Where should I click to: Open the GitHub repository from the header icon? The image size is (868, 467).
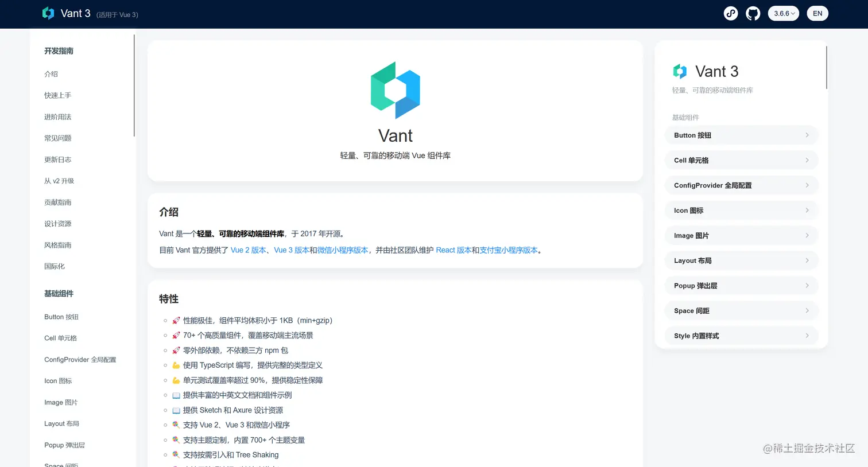(753, 13)
